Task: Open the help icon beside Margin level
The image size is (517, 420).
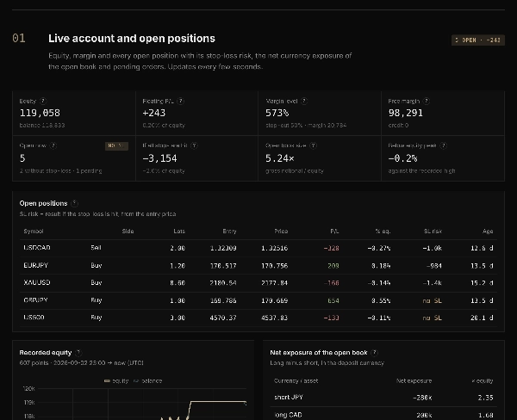Action: pos(304,102)
